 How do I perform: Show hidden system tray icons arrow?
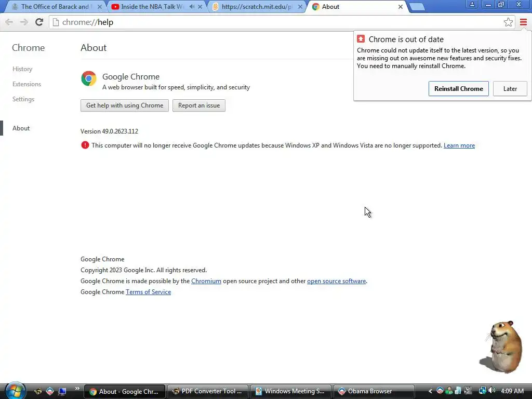430,391
